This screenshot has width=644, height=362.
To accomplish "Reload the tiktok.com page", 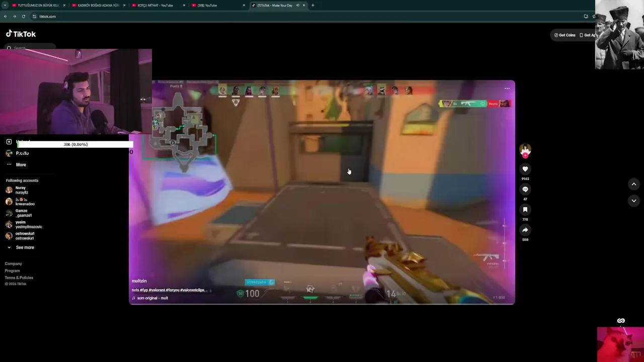I will tap(23, 17).
